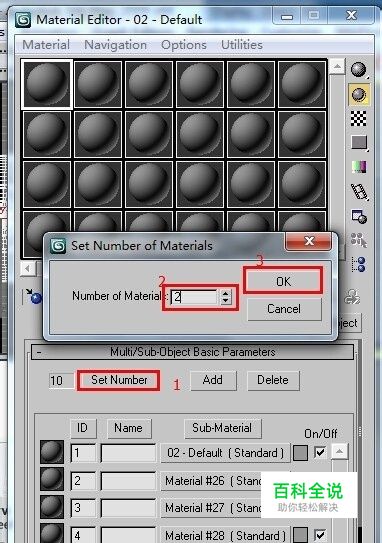Screen dimensions: 382x543
Task: Click the material count field showing 10
Action: click(61, 381)
